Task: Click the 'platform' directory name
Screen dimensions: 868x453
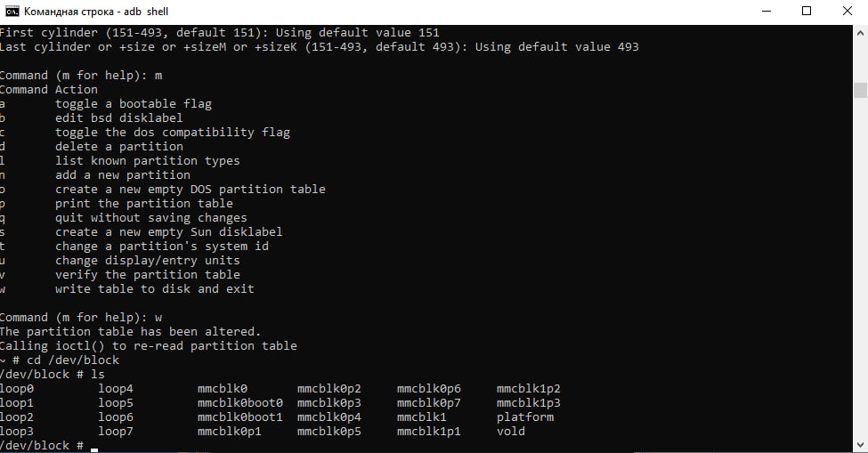Action: coord(524,417)
